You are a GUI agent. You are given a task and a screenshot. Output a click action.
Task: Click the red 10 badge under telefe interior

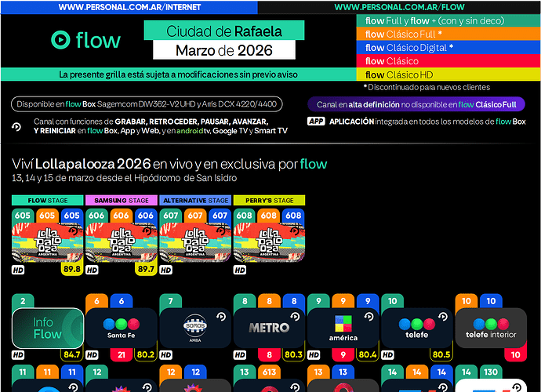pyautogui.click(x=515, y=354)
